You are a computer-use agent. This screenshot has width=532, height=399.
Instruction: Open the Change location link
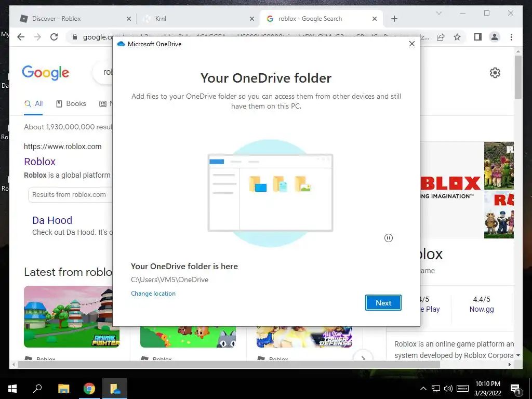tap(153, 294)
